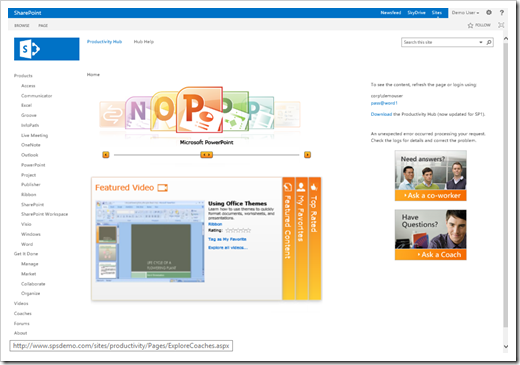This screenshot has width=520, height=365.
Task: Play the Using Office Themes video thumbnail
Action: click(x=150, y=242)
